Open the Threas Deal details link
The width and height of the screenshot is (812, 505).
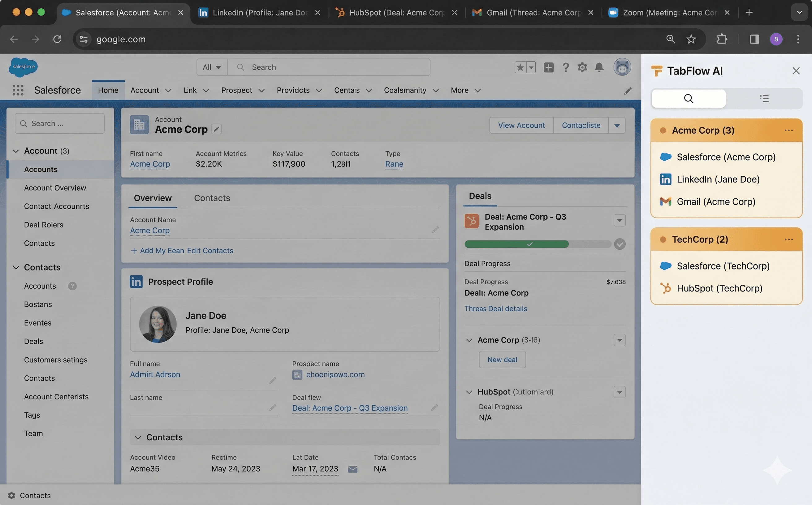click(x=496, y=309)
